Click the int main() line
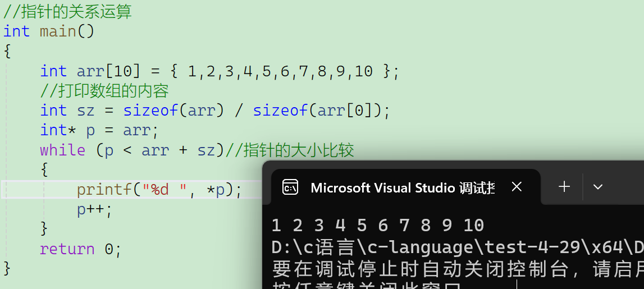 49,31
